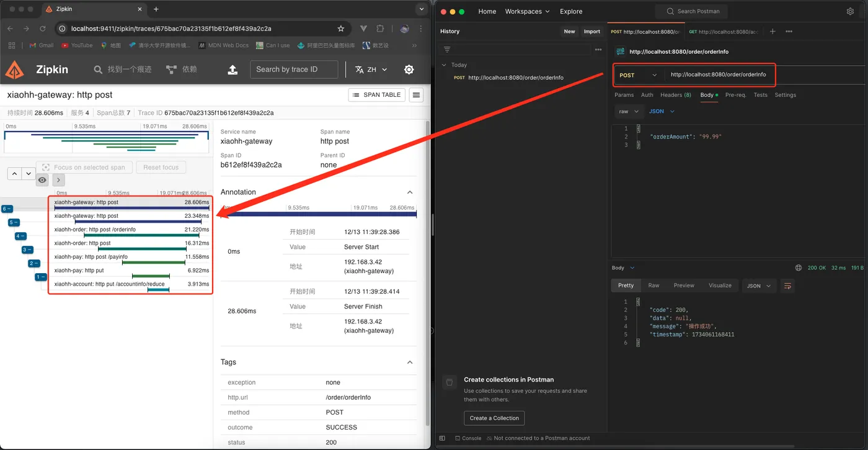Click the down arrow span navigation button
This screenshot has width=868, height=450.
click(28, 174)
